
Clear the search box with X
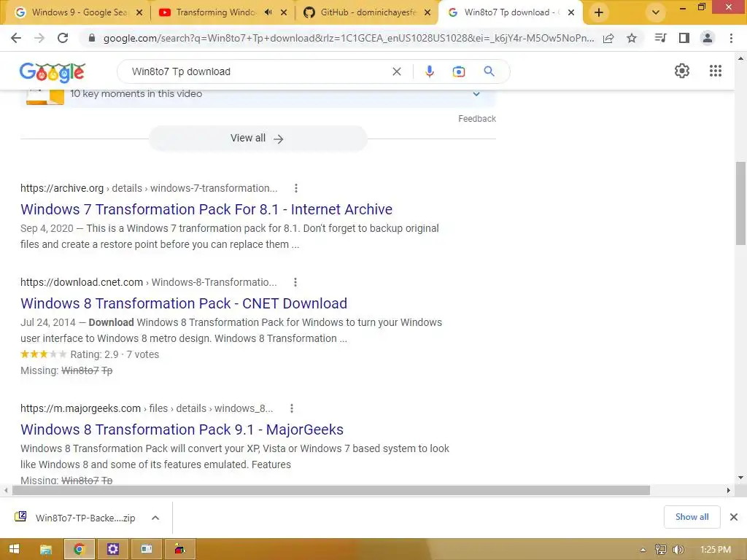coord(396,71)
